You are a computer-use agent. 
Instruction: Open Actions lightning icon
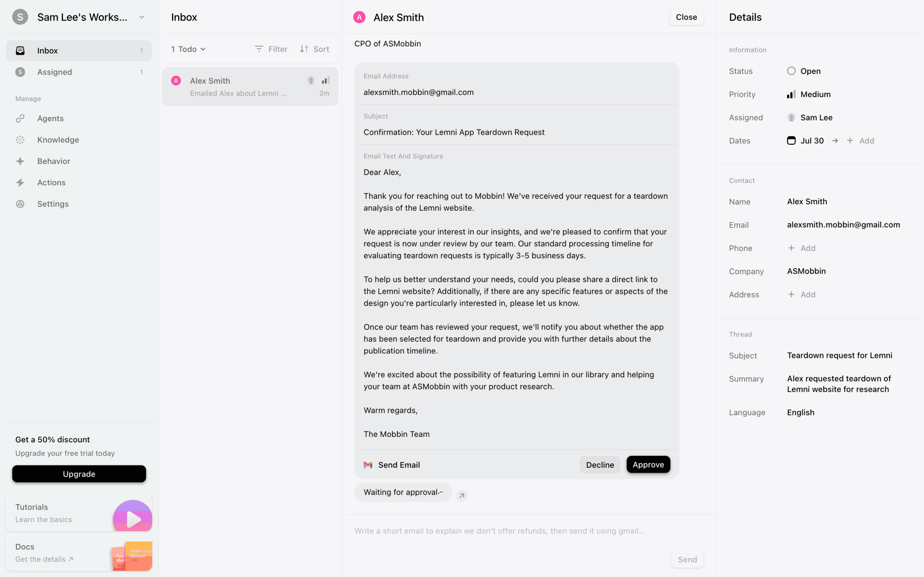tap(20, 183)
